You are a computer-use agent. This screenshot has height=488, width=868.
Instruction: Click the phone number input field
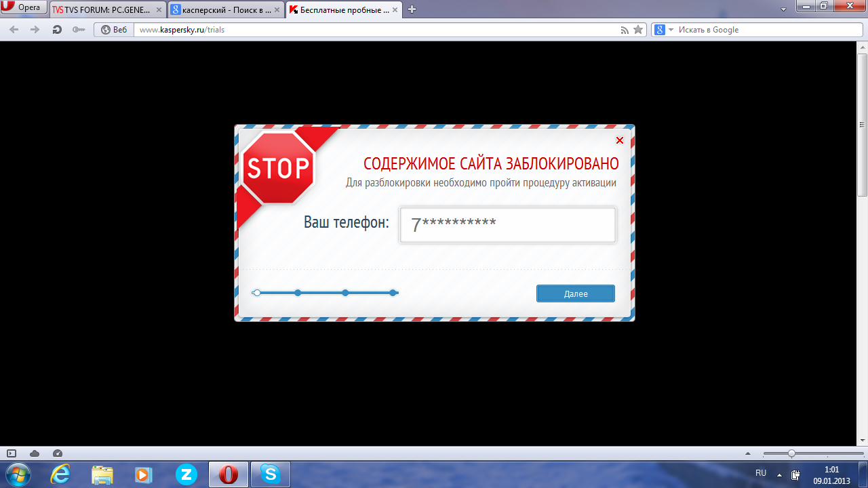point(507,225)
